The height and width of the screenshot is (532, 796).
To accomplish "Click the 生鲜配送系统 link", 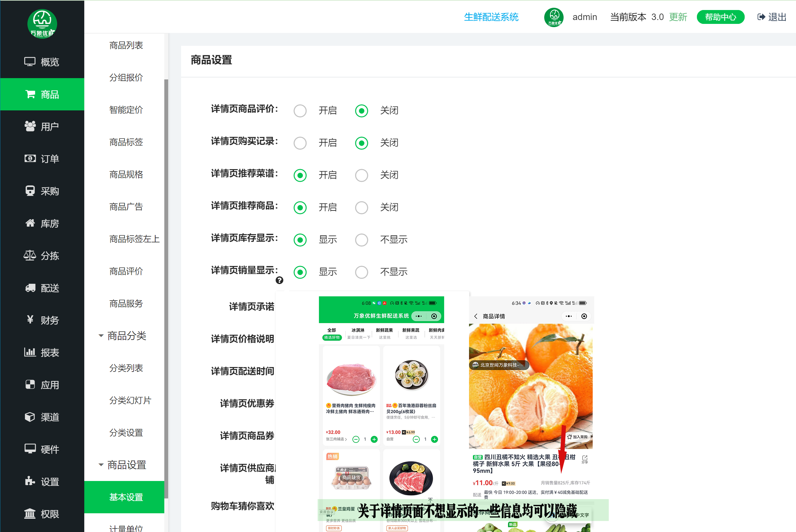I will (491, 17).
